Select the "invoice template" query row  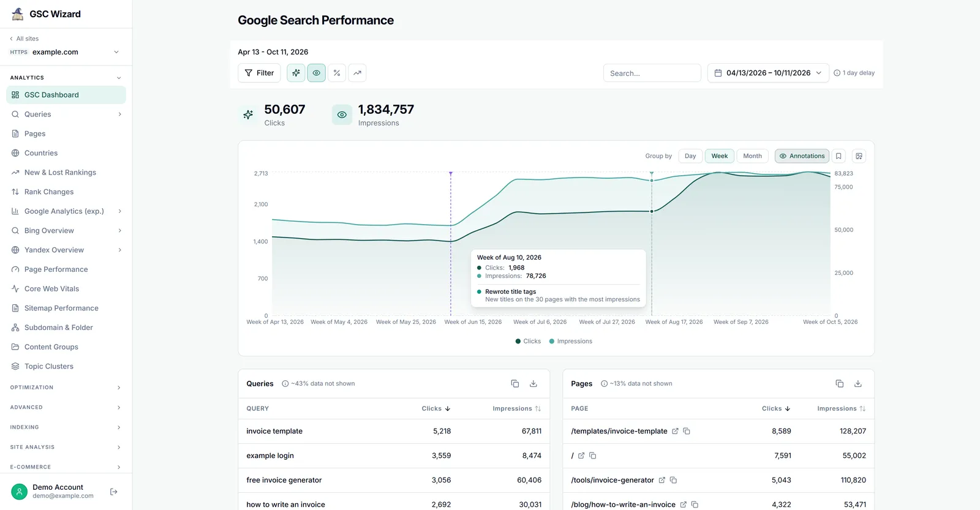(x=394, y=431)
